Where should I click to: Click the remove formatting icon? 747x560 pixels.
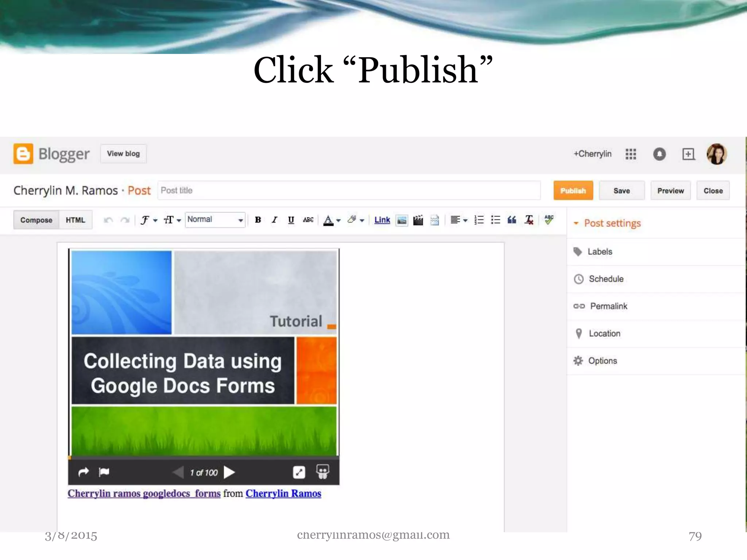coord(529,220)
